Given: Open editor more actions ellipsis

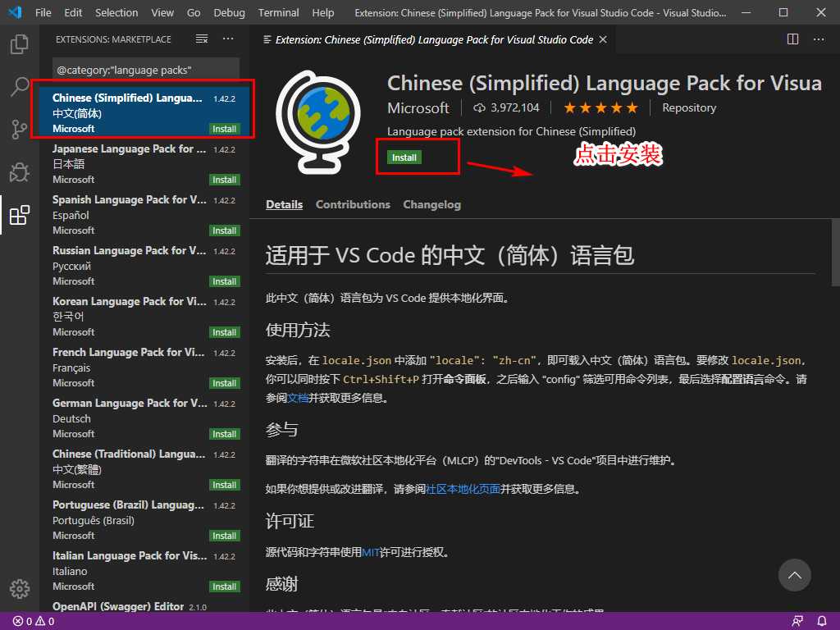Looking at the screenshot, I should (x=819, y=39).
